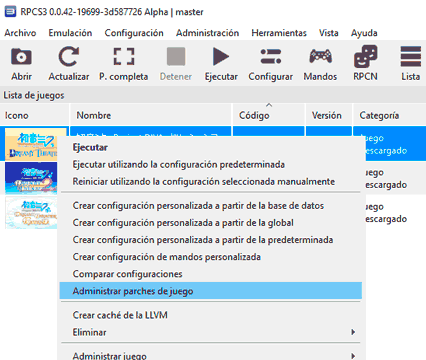Image resolution: width=426 pixels, height=360 pixels.
Task: Open the Configuración menu
Action: 134,33
